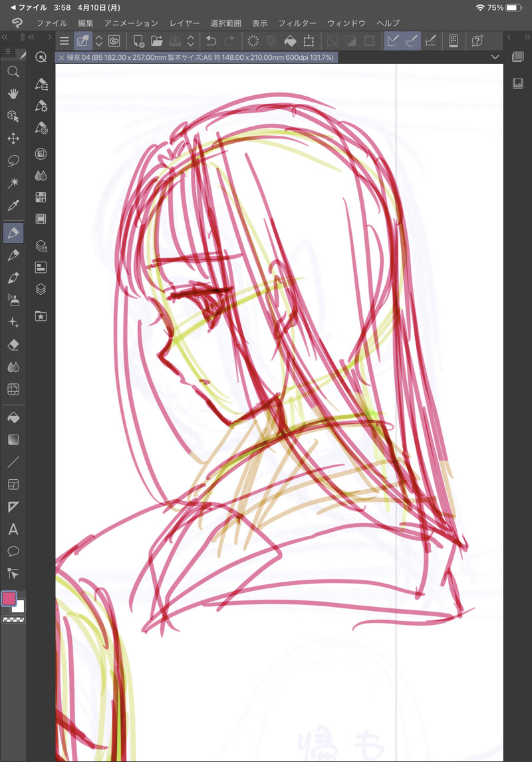This screenshot has height=762, width=532.
Task: Open the Quick Access palette icon
Action: (x=41, y=57)
